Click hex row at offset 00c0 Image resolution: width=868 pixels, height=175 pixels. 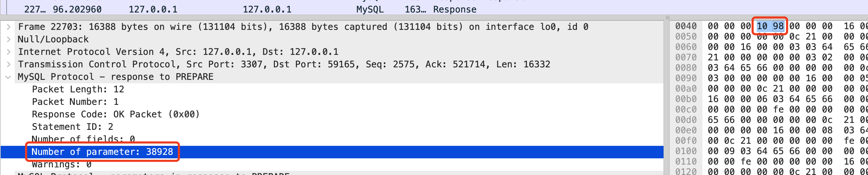click(686, 109)
